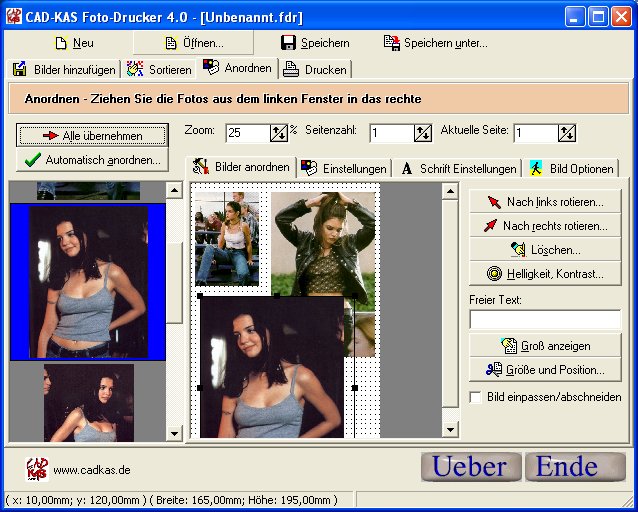This screenshot has width=638, height=512.
Task: Click Groß anzeigen to enlarge view
Action: (546, 346)
